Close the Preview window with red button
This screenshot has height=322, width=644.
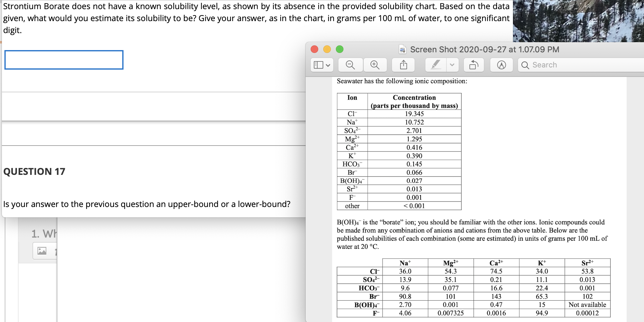click(314, 49)
